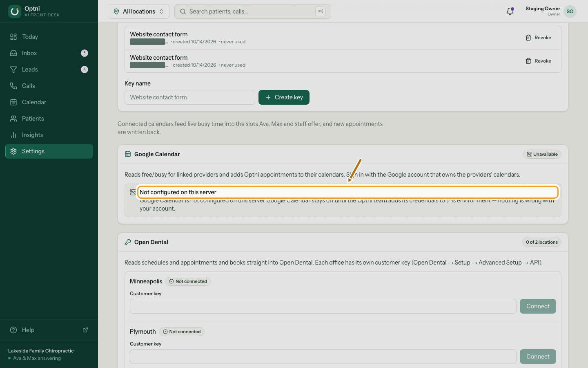Click the Lakeside Family Chiropractic label

[x=41, y=351]
